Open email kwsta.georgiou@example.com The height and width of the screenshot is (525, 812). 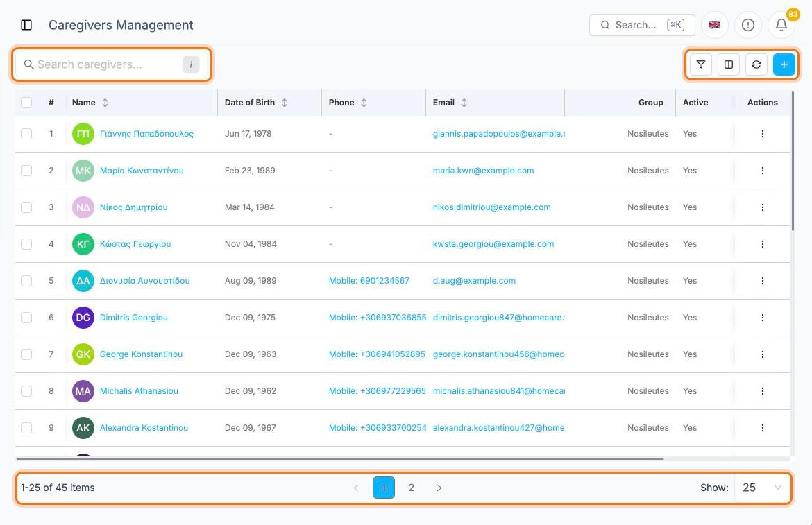(493, 243)
